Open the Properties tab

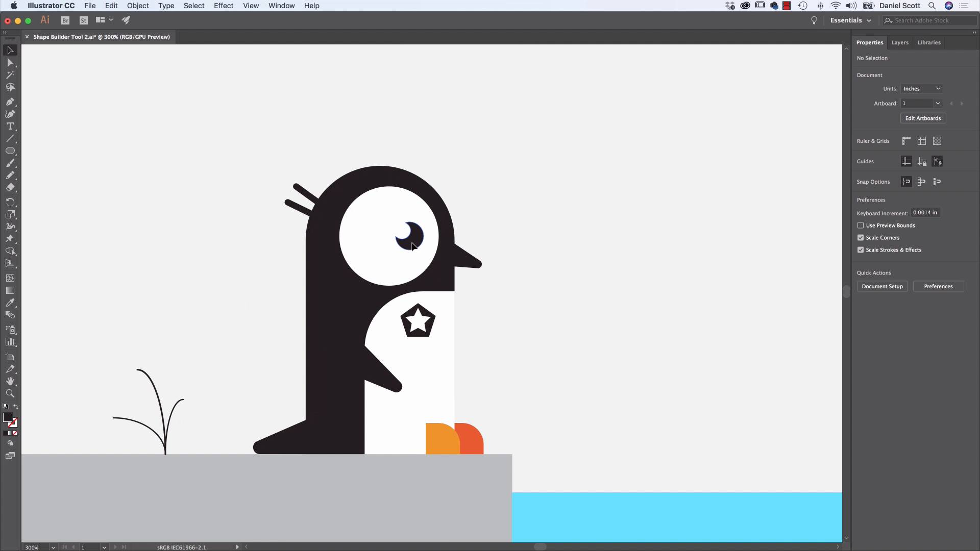point(870,42)
